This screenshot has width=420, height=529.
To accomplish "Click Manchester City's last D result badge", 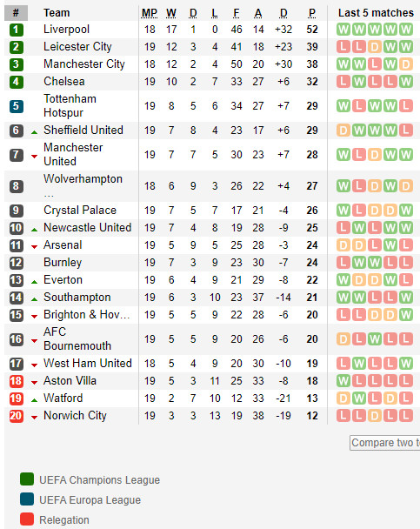I will pyautogui.click(x=406, y=64).
